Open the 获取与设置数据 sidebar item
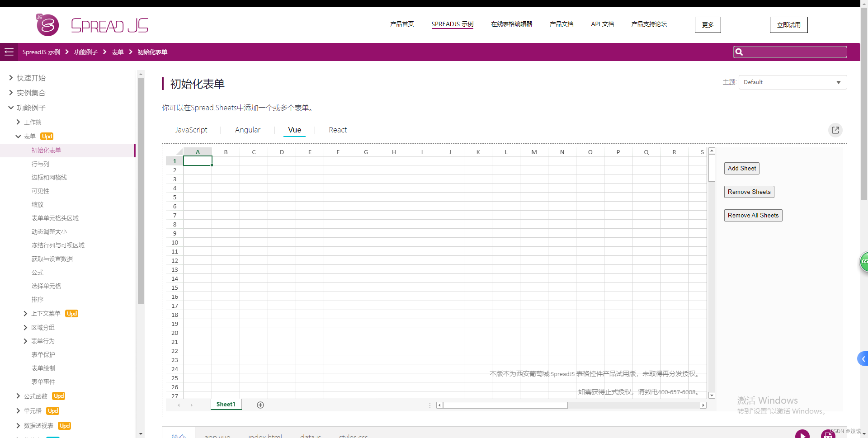Screen dimensions: 868x438 pyautogui.click(x=52, y=259)
